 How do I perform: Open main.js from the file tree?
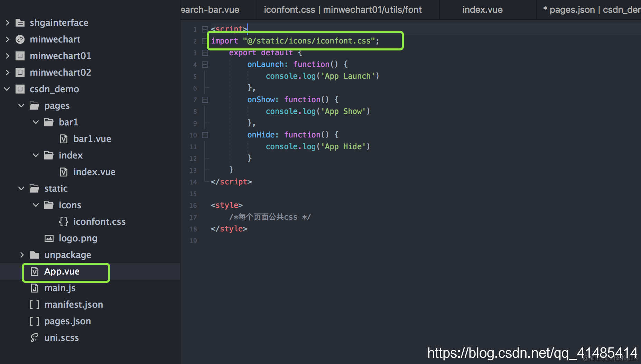(60, 288)
